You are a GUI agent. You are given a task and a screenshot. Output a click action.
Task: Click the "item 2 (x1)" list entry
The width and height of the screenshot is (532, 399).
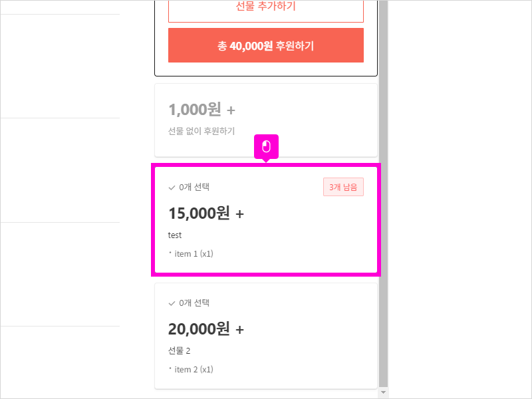[194, 370]
